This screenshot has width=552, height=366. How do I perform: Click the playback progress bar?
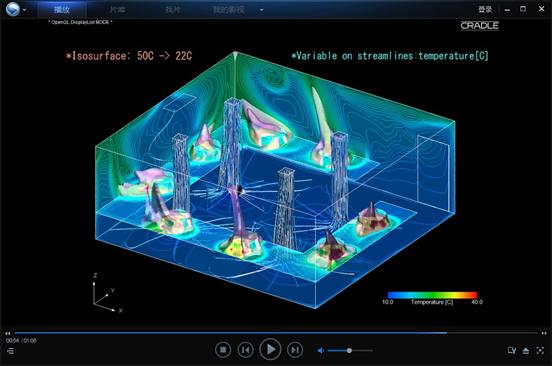(x=276, y=333)
